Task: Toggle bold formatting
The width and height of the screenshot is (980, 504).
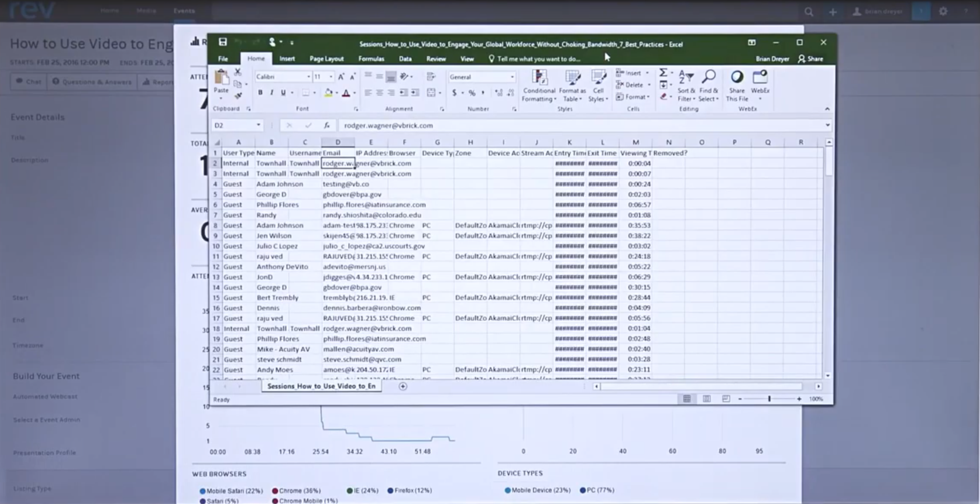Action: coord(260,93)
